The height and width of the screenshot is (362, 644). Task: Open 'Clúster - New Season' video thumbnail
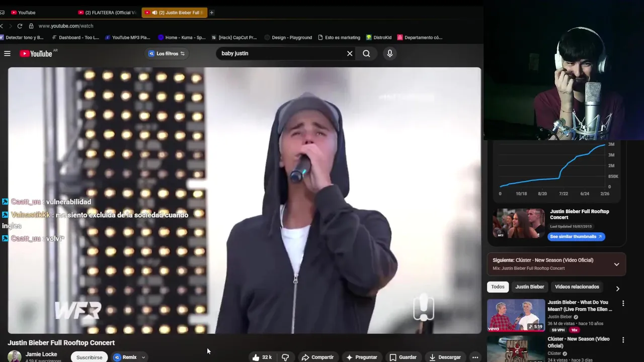516,348
